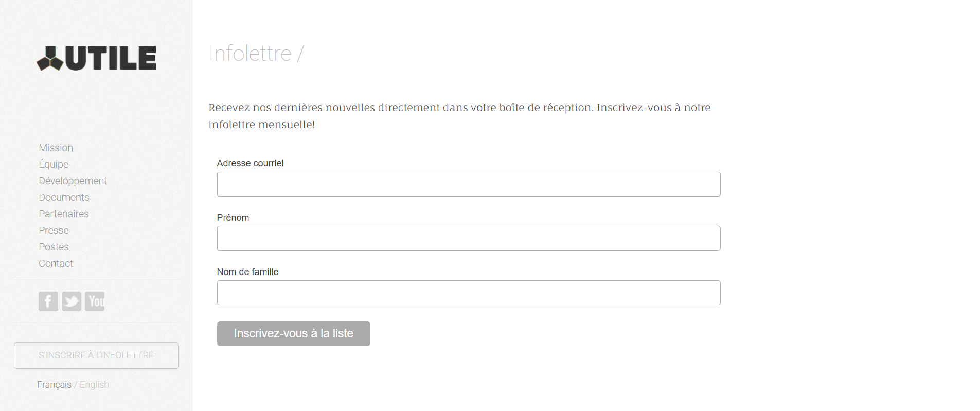Select the Français language link
Screen dimensions: 980x411
click(54, 385)
